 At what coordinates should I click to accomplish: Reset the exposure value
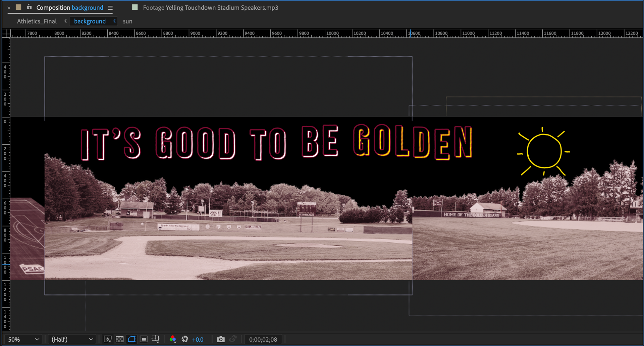[185, 339]
